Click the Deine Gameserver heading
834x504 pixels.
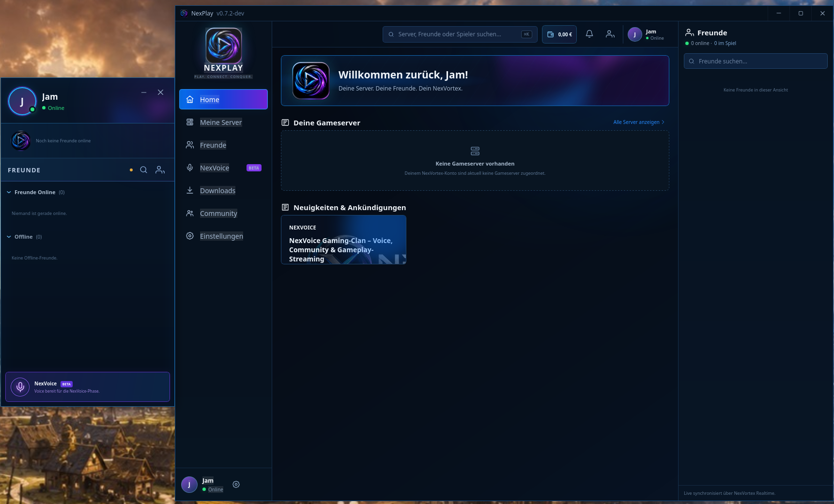pos(327,123)
